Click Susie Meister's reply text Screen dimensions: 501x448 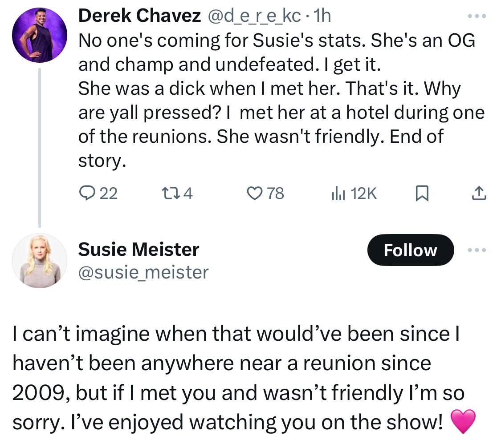244,378
